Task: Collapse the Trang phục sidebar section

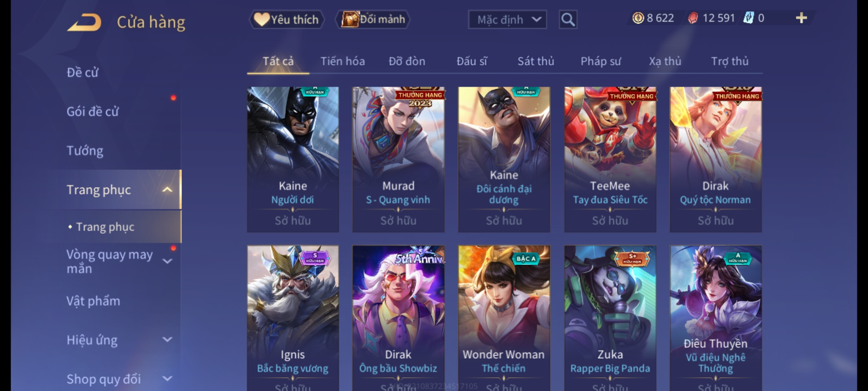Action: 167,190
